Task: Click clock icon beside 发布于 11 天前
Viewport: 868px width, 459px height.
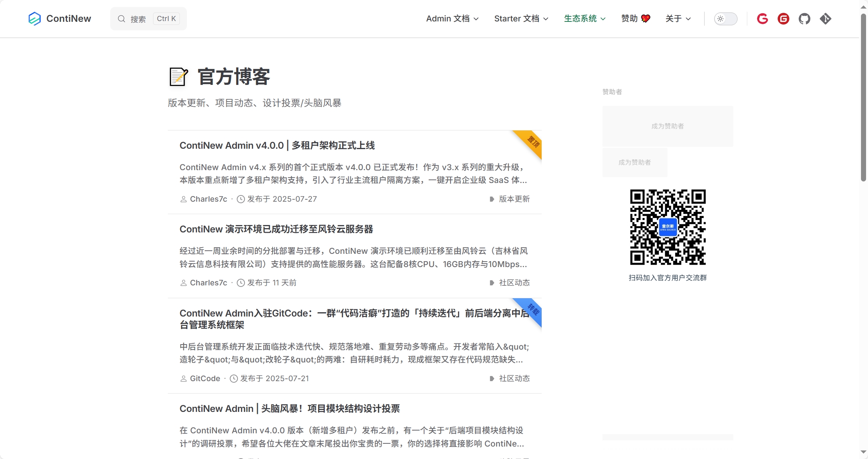Action: (x=241, y=283)
